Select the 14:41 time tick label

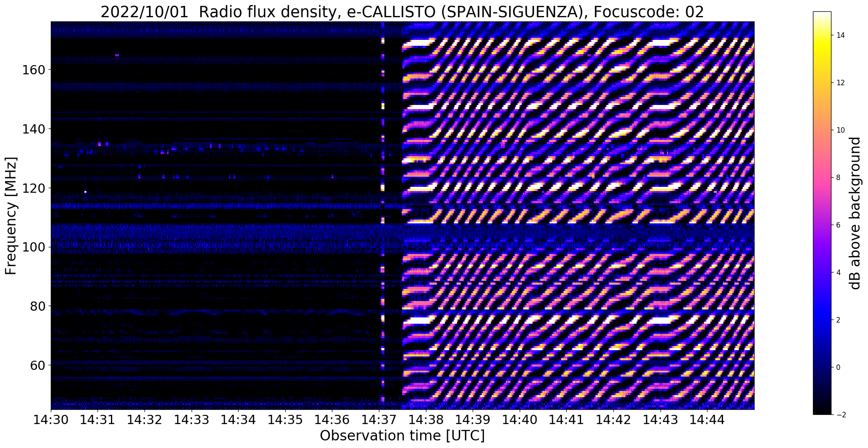point(567,419)
